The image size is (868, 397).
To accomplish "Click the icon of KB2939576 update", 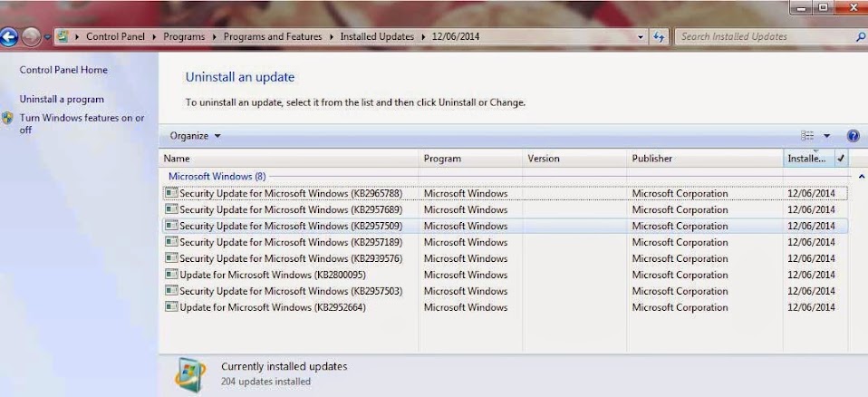I will [171, 258].
